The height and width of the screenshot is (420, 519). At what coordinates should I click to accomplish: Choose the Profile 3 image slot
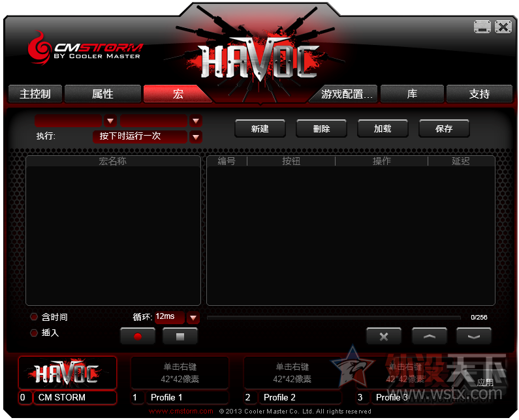pos(405,372)
